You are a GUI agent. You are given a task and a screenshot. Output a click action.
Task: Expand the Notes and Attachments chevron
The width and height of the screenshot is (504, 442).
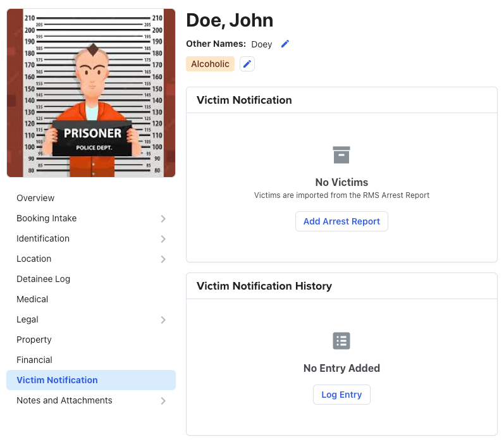pos(163,401)
